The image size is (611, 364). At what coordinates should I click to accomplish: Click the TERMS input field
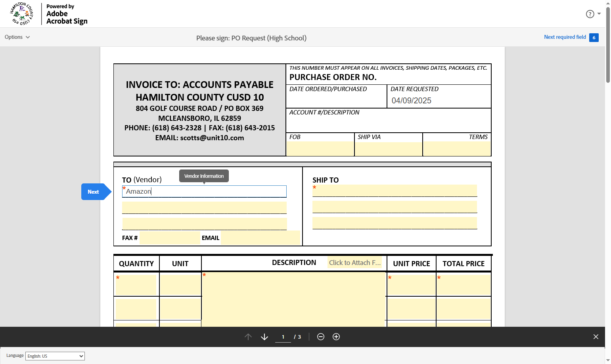point(457,149)
